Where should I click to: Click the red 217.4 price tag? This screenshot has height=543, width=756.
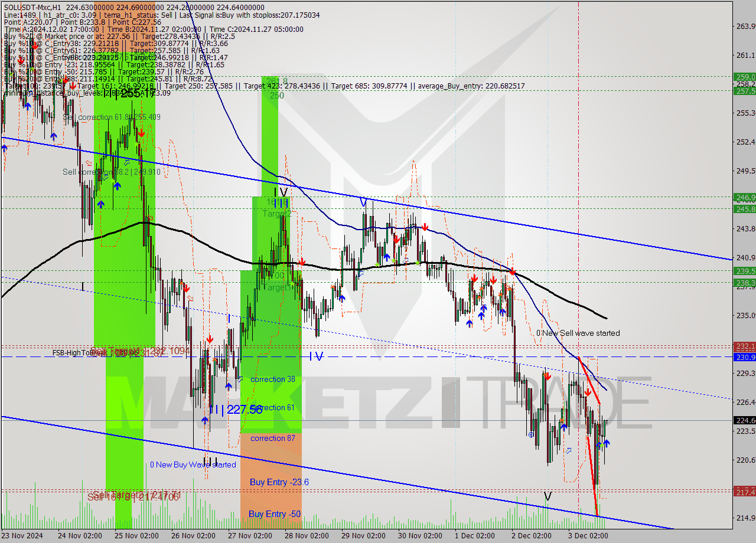click(x=745, y=492)
